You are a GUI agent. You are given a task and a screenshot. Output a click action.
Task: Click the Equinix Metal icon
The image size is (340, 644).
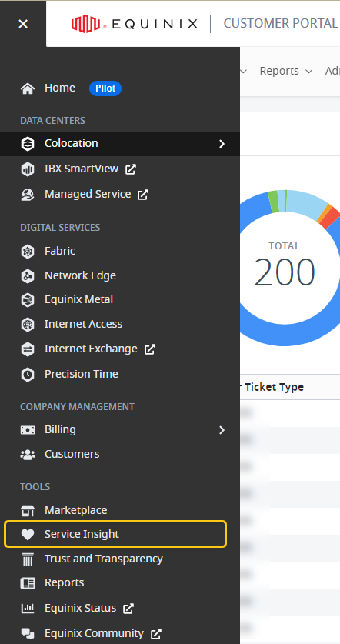tap(28, 300)
